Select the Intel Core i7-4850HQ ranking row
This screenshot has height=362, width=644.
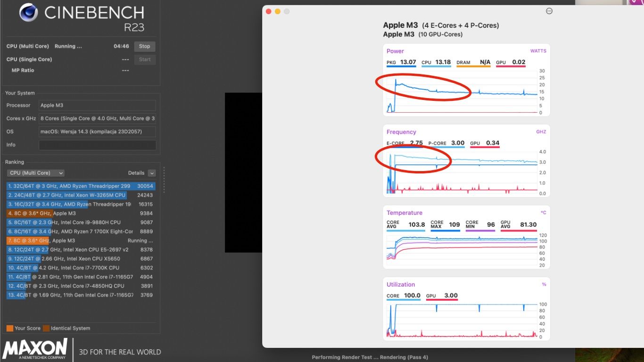pyautogui.click(x=81, y=286)
